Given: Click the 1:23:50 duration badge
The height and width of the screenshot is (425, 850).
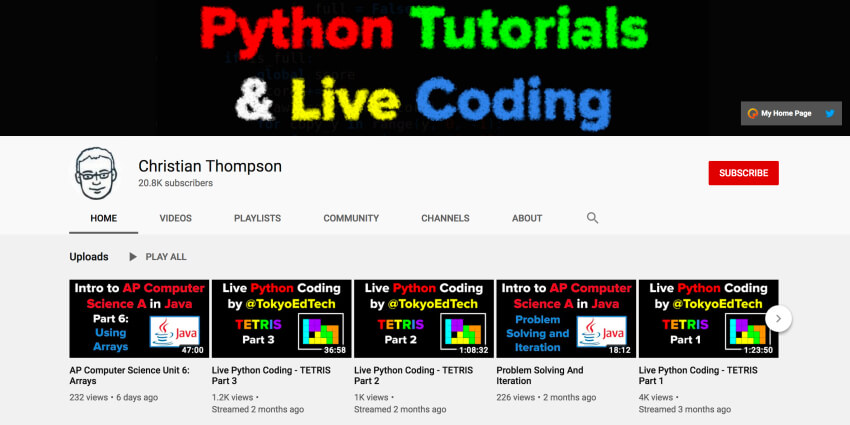Looking at the screenshot, I should click(x=758, y=350).
